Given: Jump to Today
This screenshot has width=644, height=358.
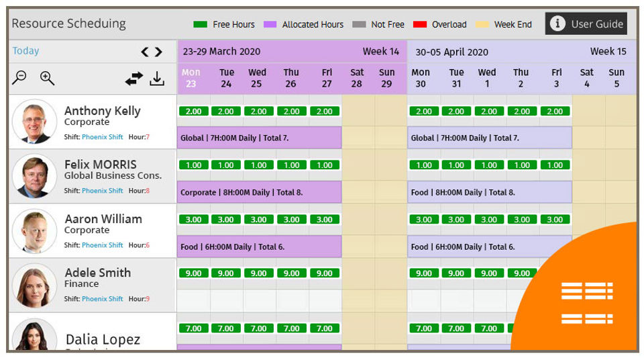Looking at the screenshot, I should click(25, 50).
